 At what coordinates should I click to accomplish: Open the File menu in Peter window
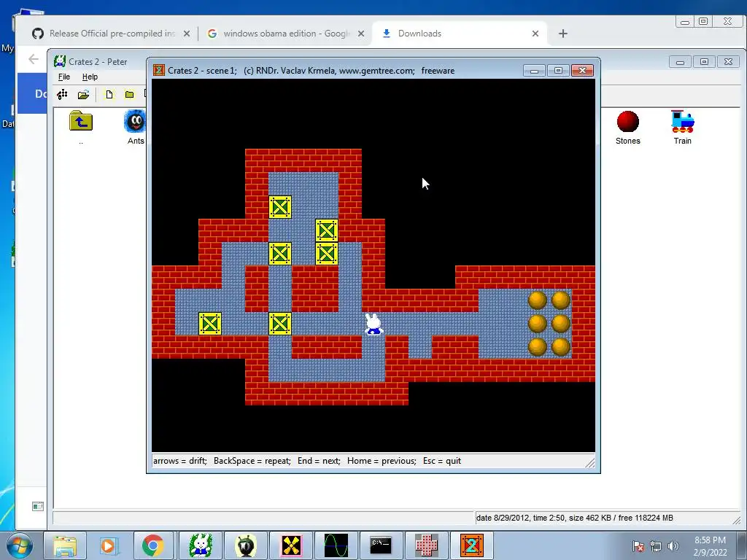click(x=64, y=77)
